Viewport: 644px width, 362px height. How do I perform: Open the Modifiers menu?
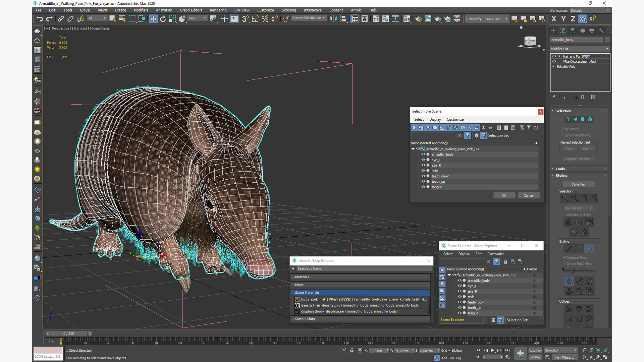point(141,10)
